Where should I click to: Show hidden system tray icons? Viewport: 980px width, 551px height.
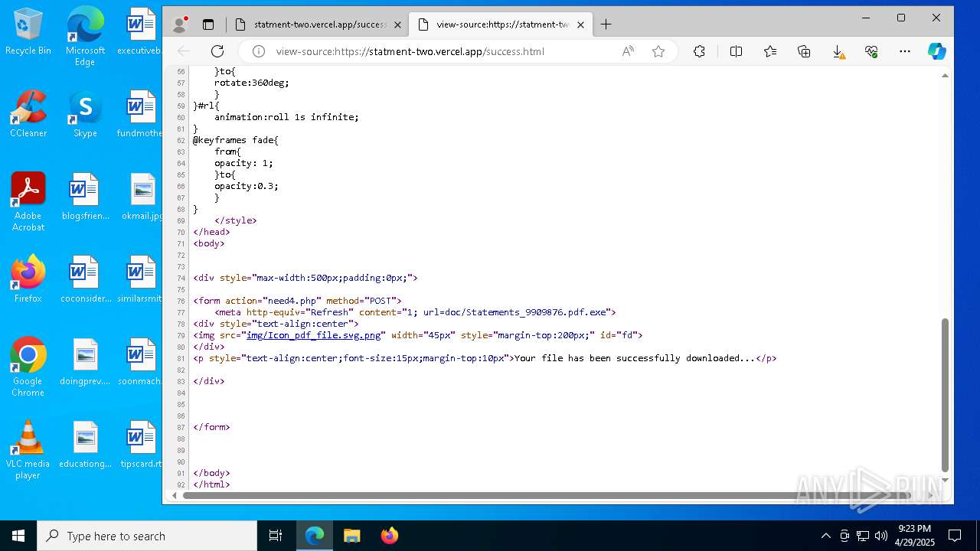[x=825, y=536]
